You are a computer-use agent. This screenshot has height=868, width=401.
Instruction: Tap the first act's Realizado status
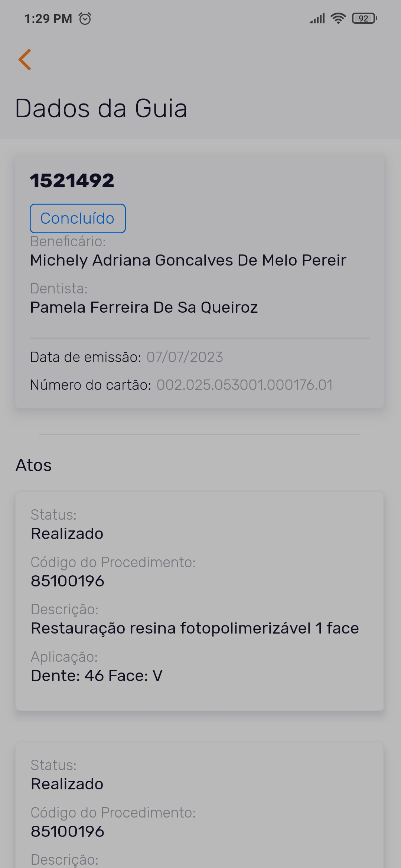click(x=67, y=534)
